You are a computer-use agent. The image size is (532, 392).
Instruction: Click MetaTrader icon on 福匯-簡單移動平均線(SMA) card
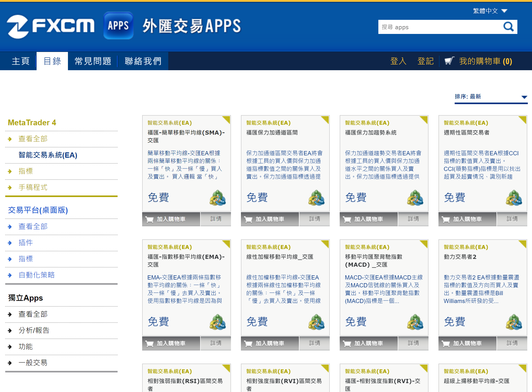click(x=218, y=198)
